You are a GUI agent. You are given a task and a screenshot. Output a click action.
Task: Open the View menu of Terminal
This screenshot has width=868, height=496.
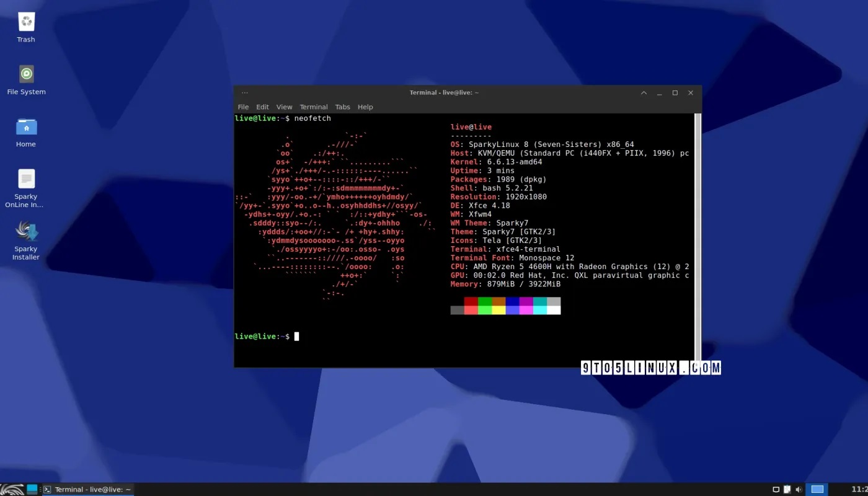284,107
